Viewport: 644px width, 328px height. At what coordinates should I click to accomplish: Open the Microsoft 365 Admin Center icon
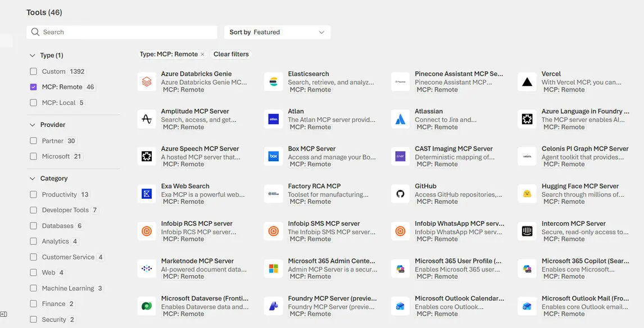[274, 268]
